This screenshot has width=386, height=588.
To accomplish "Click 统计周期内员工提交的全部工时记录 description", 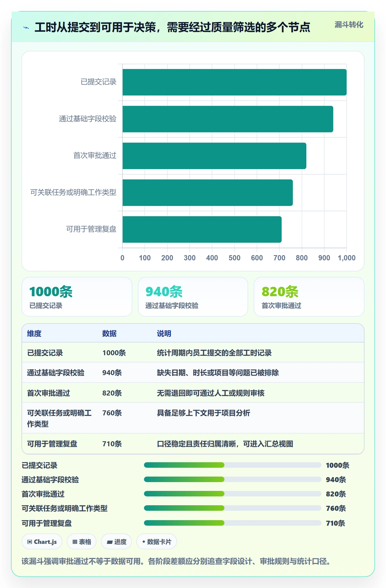I will click(214, 353).
